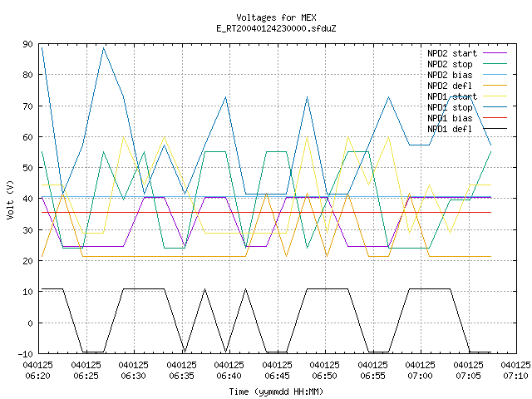Click the y-axis tick value 10
Screen dimensions: 532x399
coord(27,292)
